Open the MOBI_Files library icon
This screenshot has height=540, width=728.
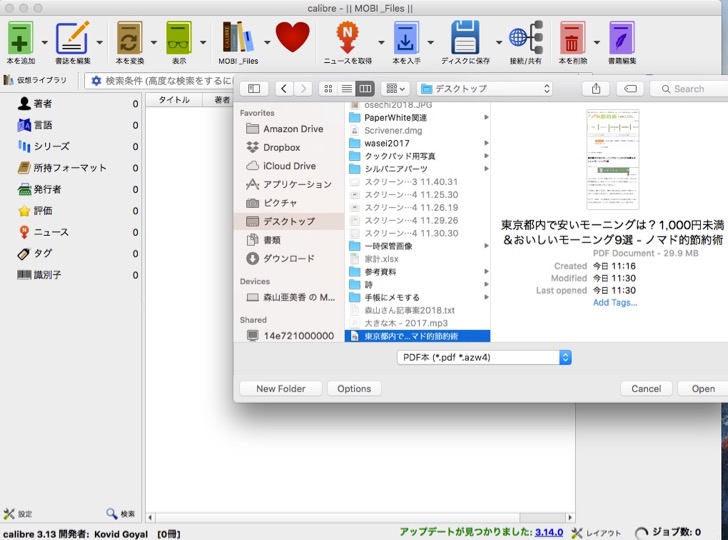coord(238,37)
